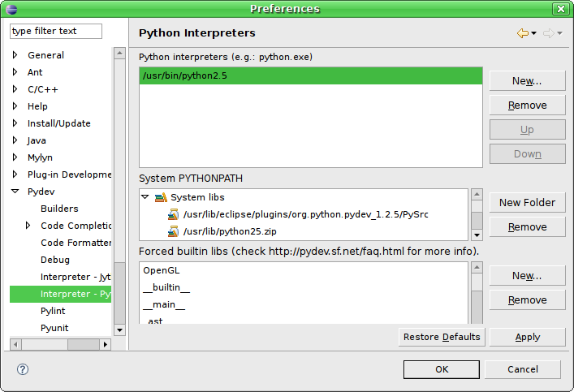Click the PySrc folder path icon
Viewport: 574px width, 392px height.
pos(174,215)
